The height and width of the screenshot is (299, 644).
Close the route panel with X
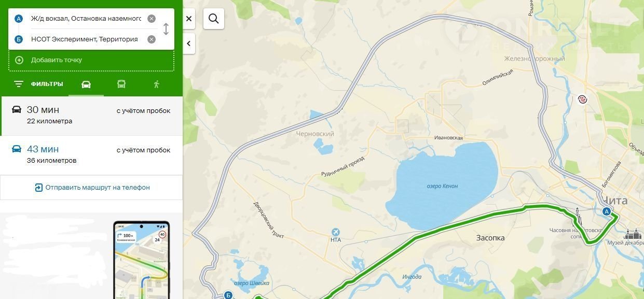[189, 19]
